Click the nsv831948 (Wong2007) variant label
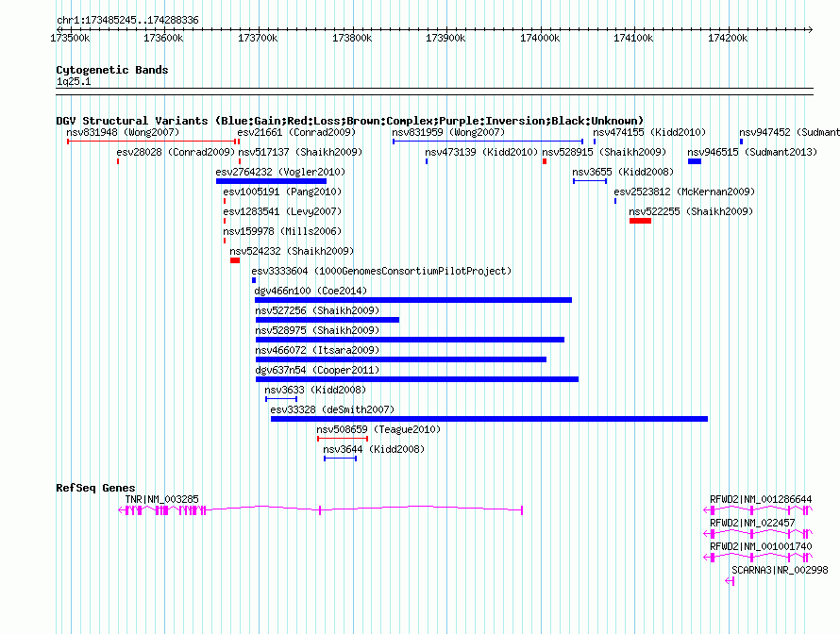This screenshot has width=840, height=634. pyautogui.click(x=123, y=132)
